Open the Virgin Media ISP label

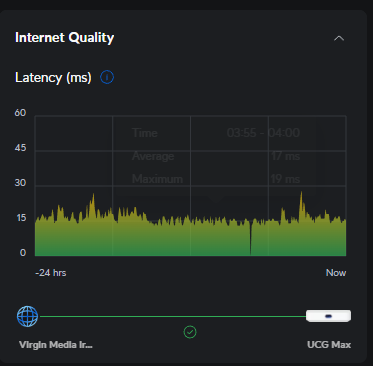pyautogui.click(x=56, y=345)
